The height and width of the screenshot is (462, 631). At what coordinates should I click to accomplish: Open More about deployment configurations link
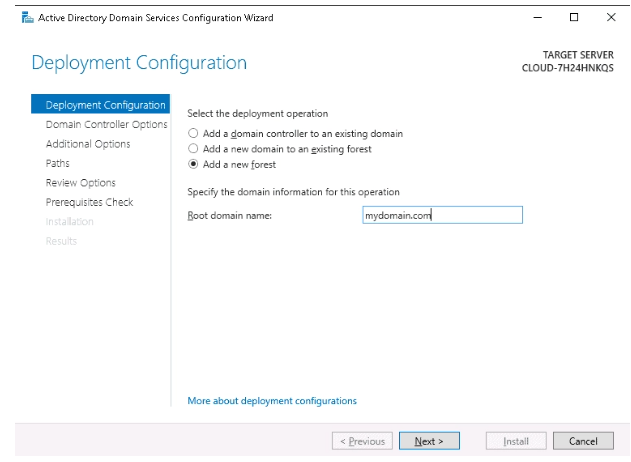272,401
